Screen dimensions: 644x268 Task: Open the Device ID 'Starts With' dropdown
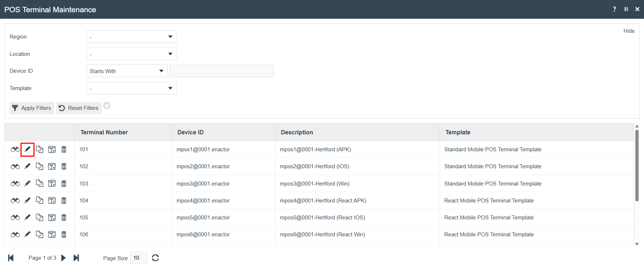[x=127, y=71]
